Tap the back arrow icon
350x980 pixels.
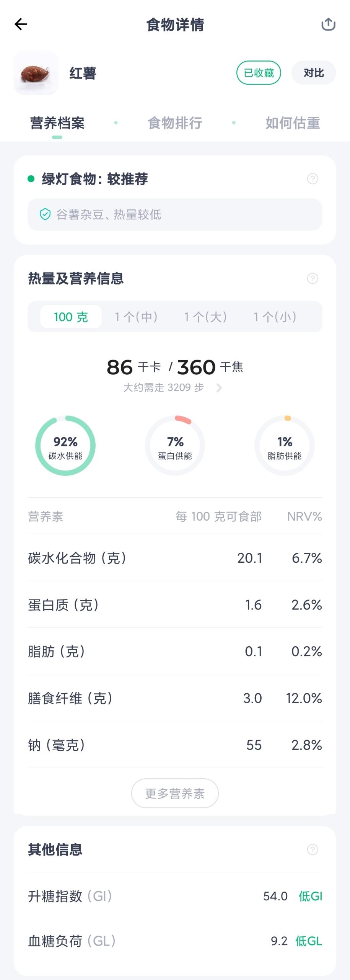21,24
